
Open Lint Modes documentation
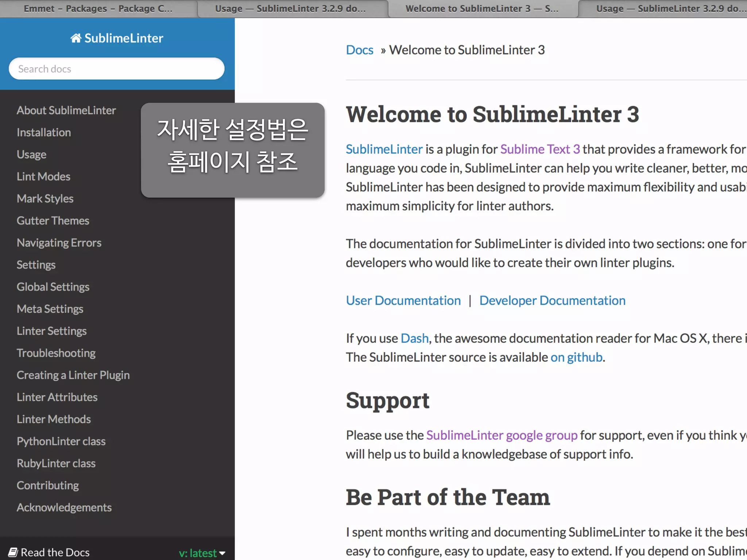[x=43, y=176]
